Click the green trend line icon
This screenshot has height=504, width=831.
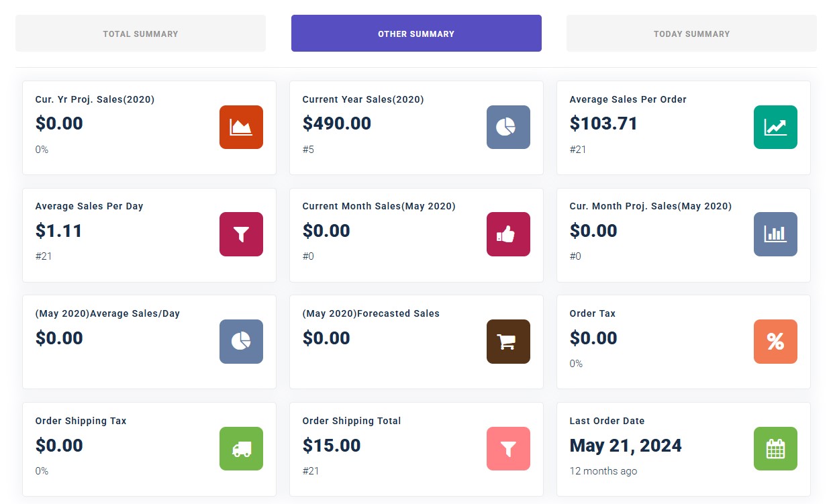click(775, 127)
